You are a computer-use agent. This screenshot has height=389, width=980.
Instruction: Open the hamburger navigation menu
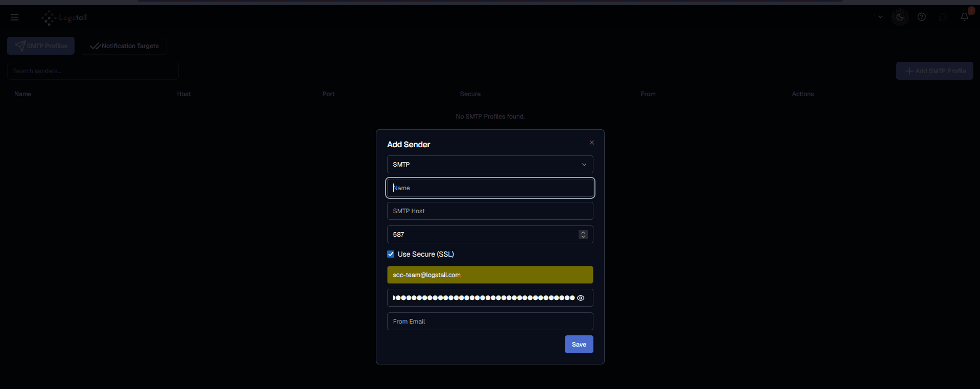click(14, 17)
